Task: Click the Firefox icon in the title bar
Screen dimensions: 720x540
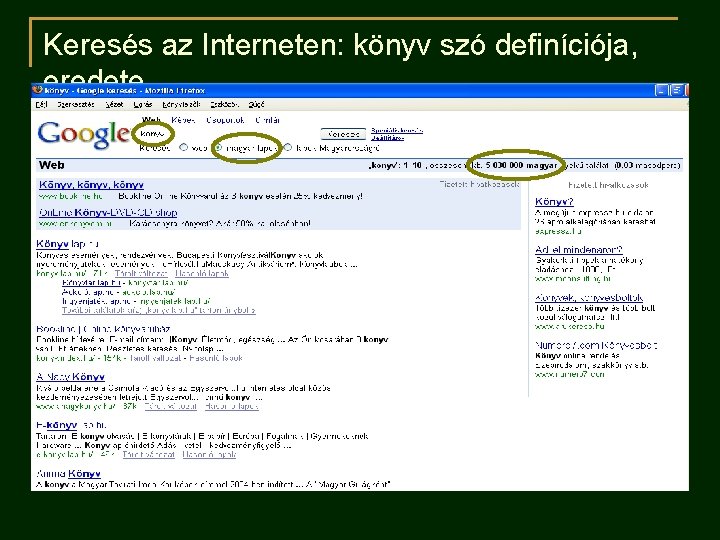Action: [x=38, y=90]
